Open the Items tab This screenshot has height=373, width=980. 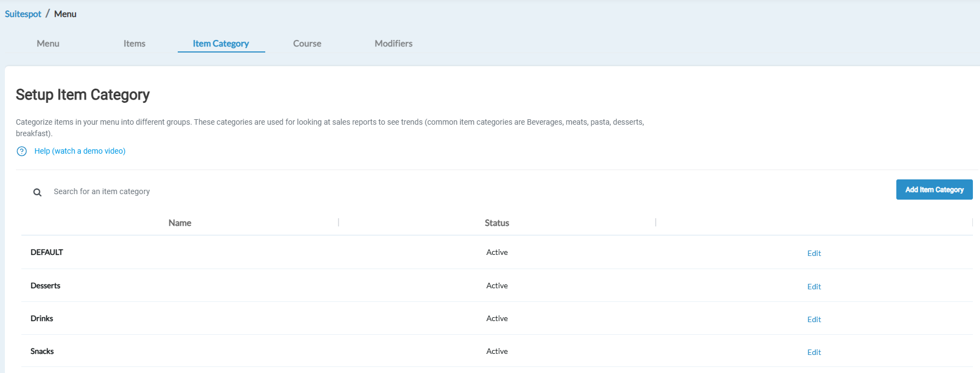(135, 44)
